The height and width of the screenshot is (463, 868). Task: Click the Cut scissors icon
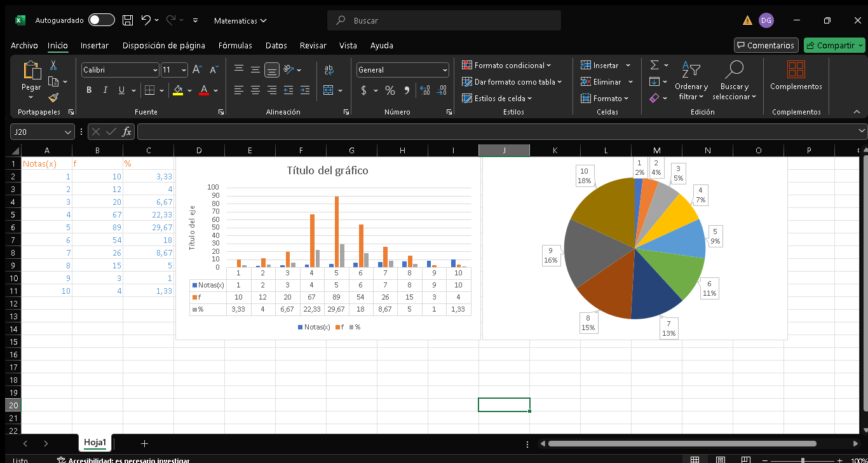[53, 65]
